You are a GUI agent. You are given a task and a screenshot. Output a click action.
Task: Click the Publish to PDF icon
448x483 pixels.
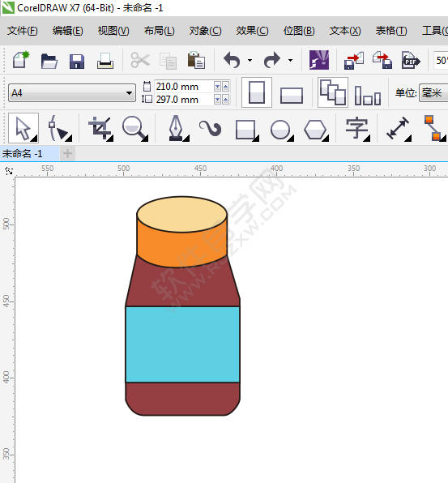pos(411,60)
